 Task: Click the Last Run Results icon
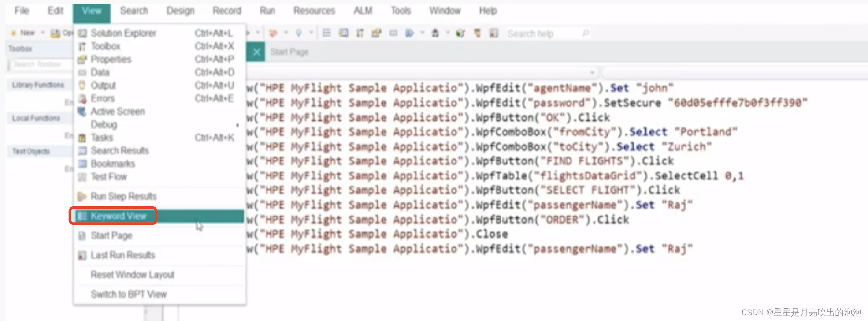click(82, 255)
